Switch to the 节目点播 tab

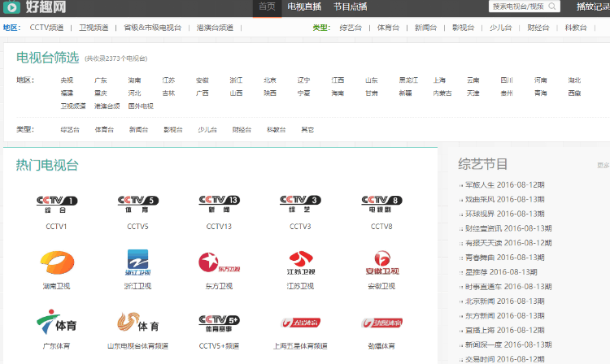click(x=350, y=7)
